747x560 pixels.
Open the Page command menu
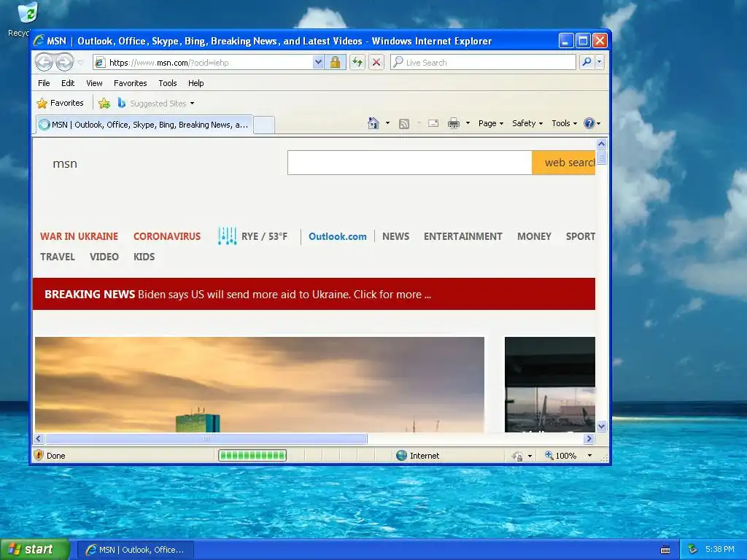point(491,123)
